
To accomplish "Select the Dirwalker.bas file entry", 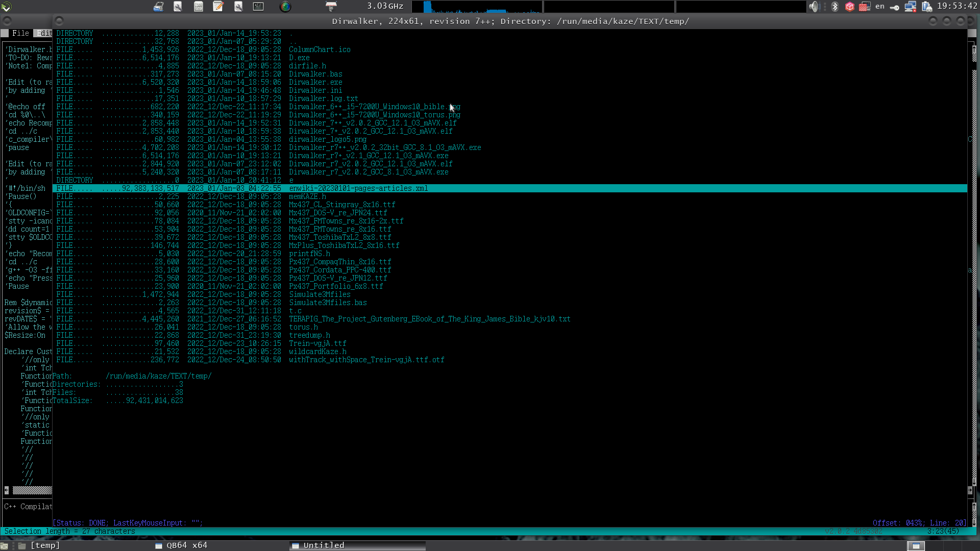I will point(315,74).
